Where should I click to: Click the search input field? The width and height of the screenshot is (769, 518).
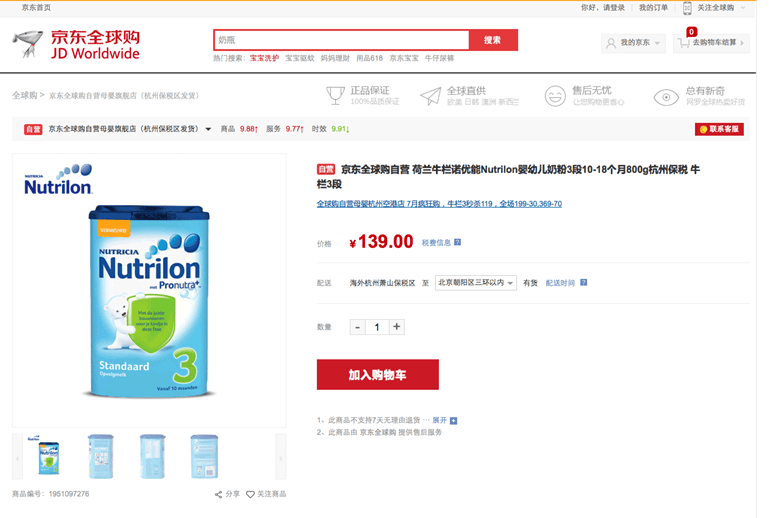click(341, 40)
